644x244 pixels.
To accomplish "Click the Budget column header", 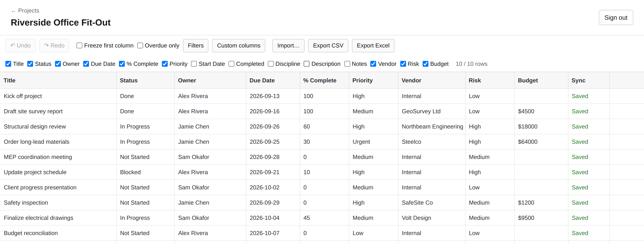I will tap(541, 80).
